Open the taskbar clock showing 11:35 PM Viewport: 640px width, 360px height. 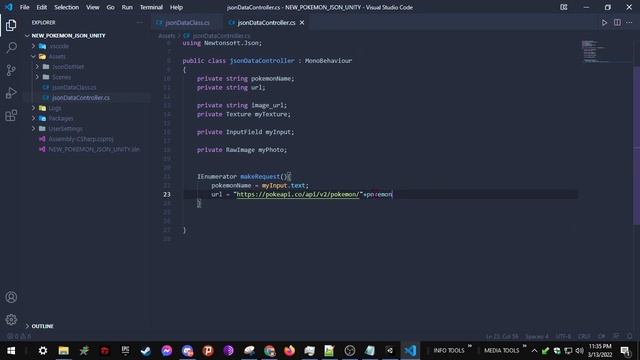(600, 351)
